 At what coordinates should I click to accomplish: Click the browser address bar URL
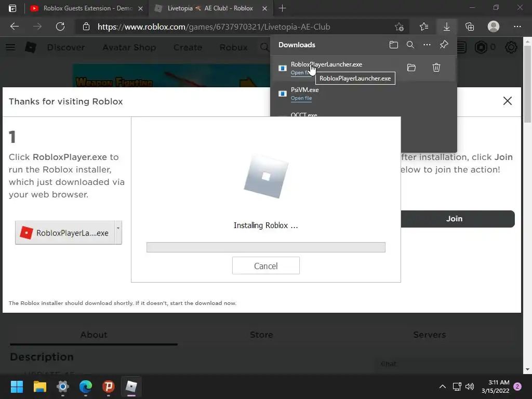tap(214, 27)
